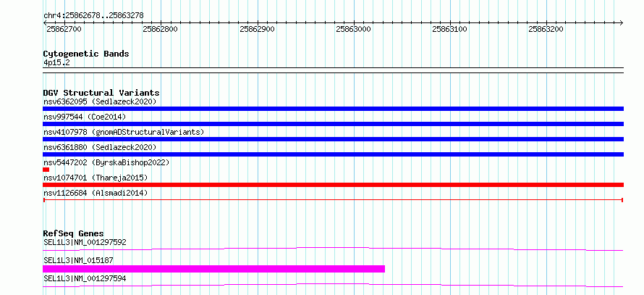Click the left arrowhead of the ruler
Viewport: 644px width, 295px height.
point(45,22)
